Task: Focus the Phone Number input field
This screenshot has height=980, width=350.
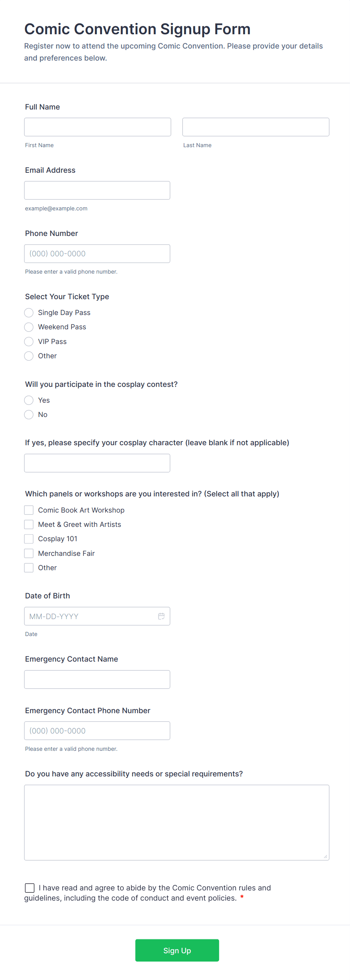Action: coord(97,254)
